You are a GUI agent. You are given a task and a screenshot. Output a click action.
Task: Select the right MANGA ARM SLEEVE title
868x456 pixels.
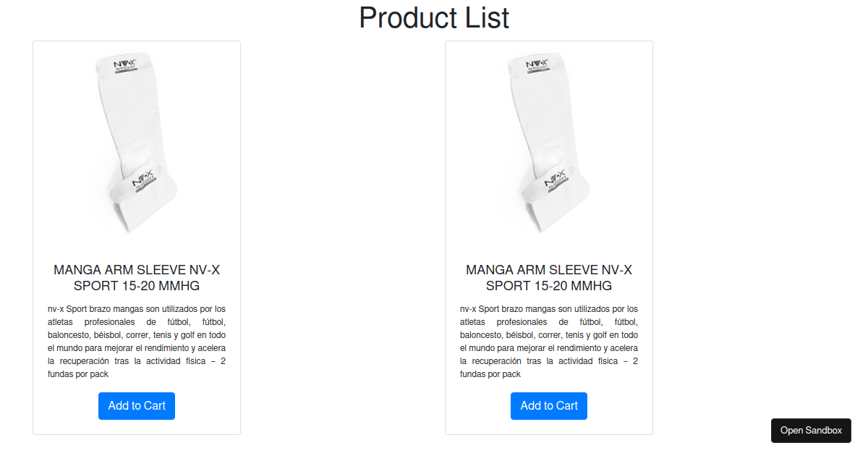pos(548,277)
